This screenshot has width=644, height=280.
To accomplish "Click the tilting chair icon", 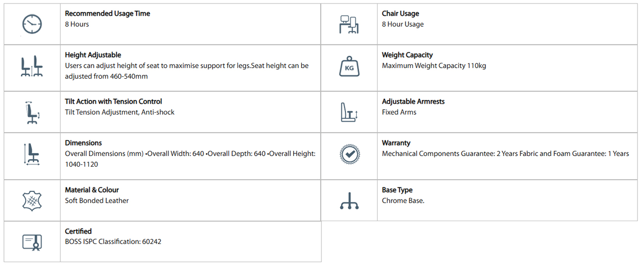I will pos(32,112).
